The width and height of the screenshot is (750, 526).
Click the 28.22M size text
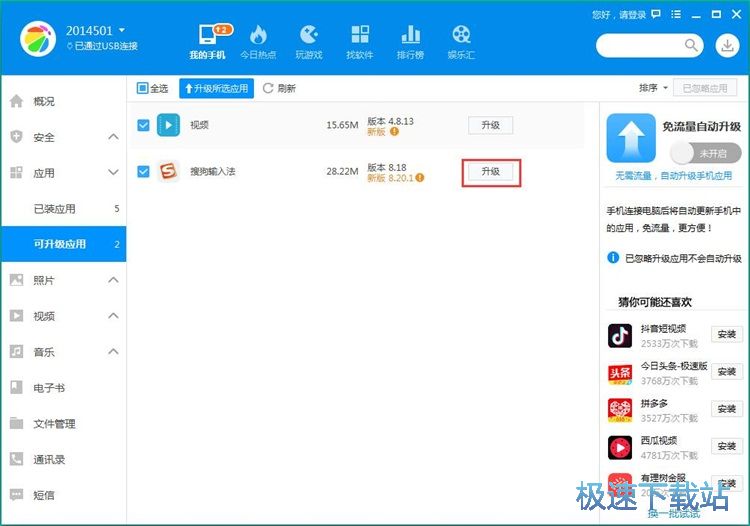tap(342, 171)
